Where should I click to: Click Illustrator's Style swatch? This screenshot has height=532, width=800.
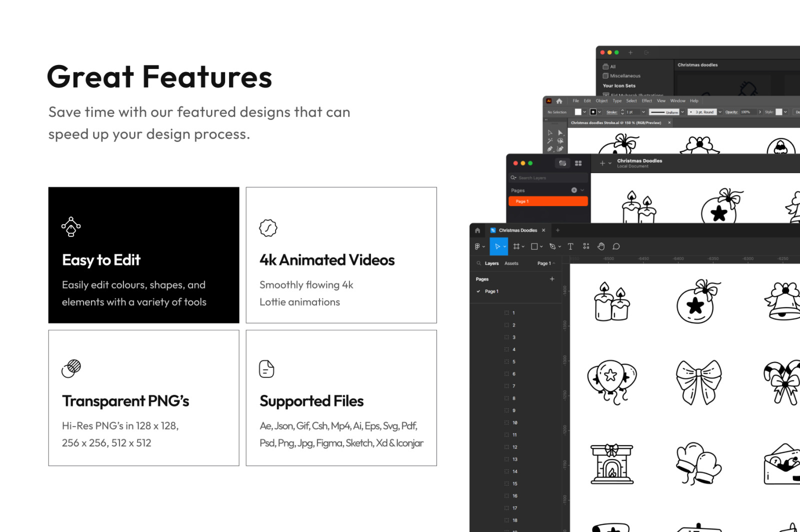point(778,112)
